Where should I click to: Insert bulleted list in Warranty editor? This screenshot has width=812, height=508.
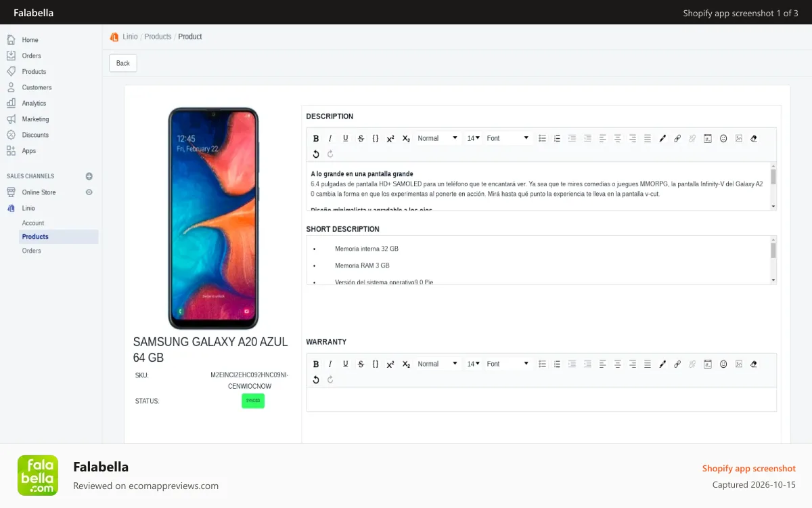tap(542, 364)
